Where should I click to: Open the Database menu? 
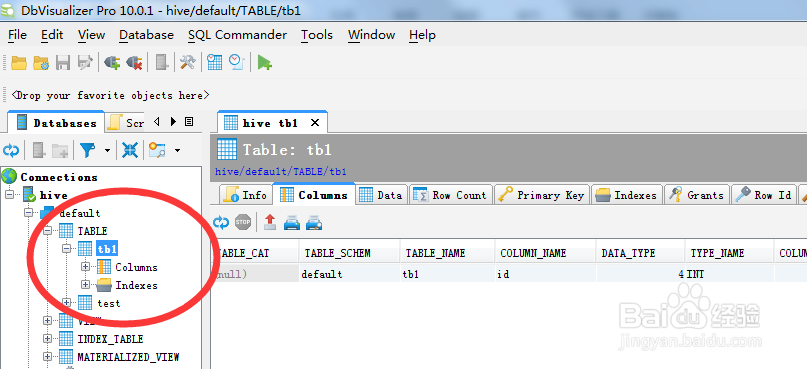click(146, 35)
